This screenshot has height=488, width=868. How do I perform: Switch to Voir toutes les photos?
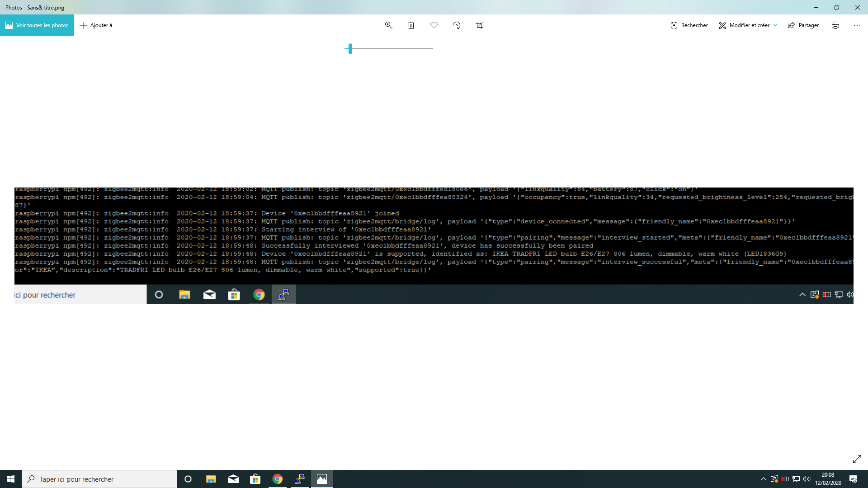tap(37, 25)
